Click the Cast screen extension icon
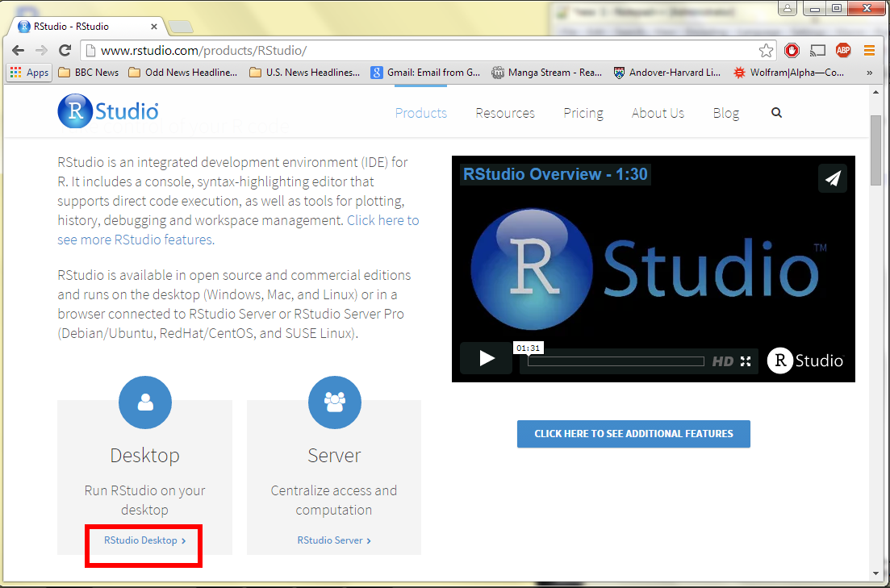Screen dimensions: 890x588 coord(817,51)
